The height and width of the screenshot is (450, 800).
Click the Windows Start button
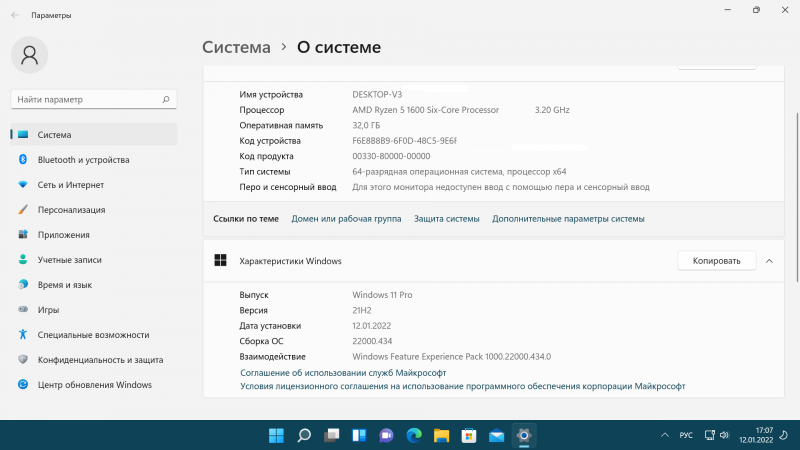[276, 436]
